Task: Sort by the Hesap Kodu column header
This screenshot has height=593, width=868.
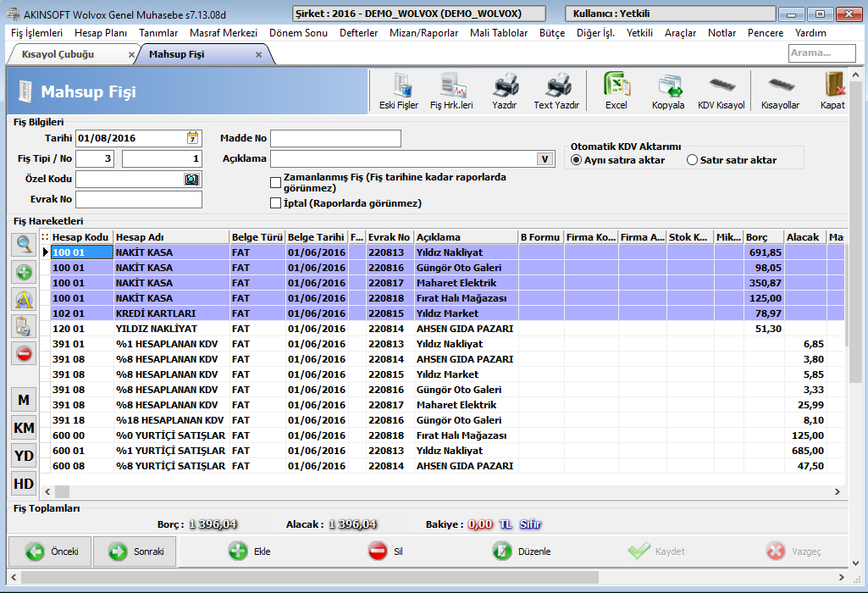Action: pyautogui.click(x=81, y=237)
